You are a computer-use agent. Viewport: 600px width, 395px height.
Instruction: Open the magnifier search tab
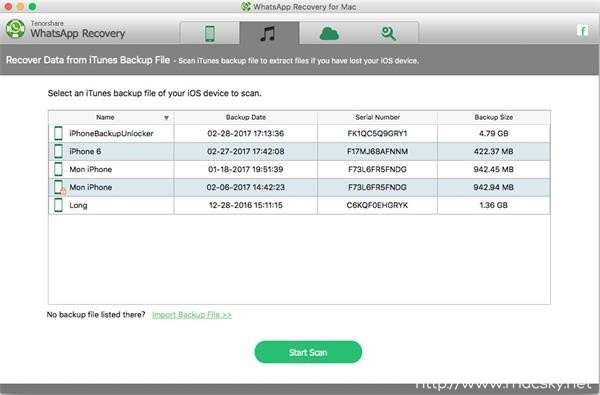coord(388,33)
